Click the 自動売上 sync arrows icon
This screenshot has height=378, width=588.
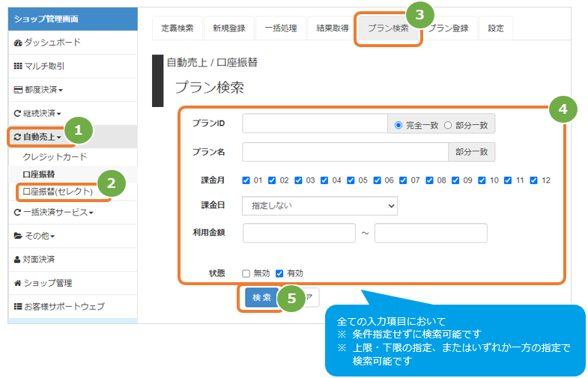tap(17, 137)
